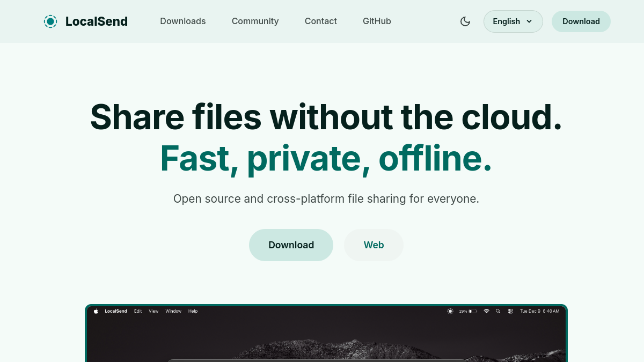This screenshot has width=644, height=362.
Task: Click the LocalSend tray icon in preview menu bar
Action: coord(450,311)
